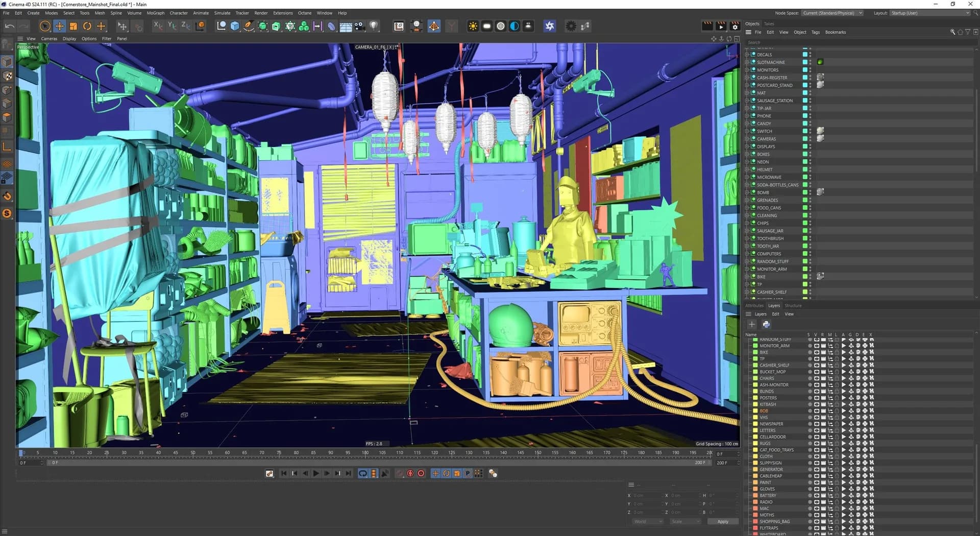Play the animation forward

pyautogui.click(x=316, y=474)
